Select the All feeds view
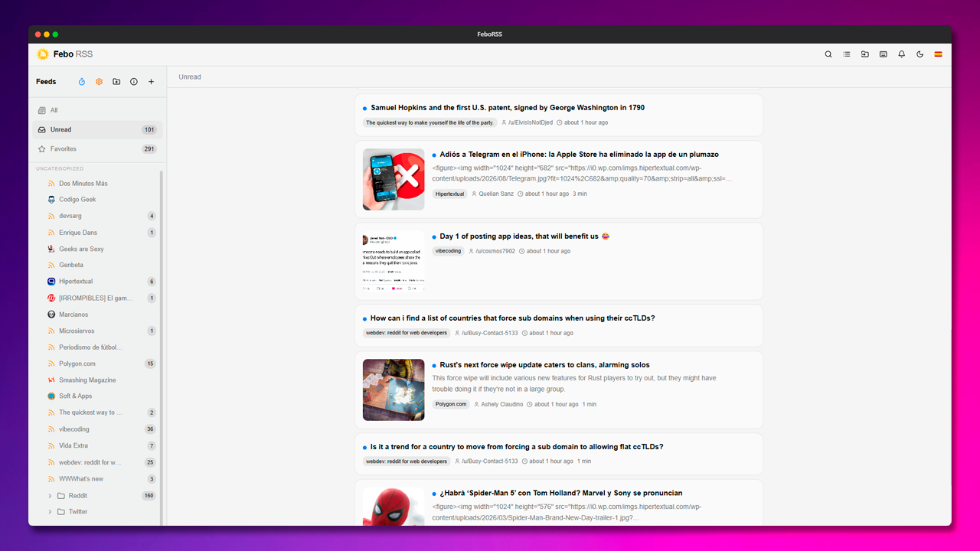The image size is (980, 551). [96, 110]
